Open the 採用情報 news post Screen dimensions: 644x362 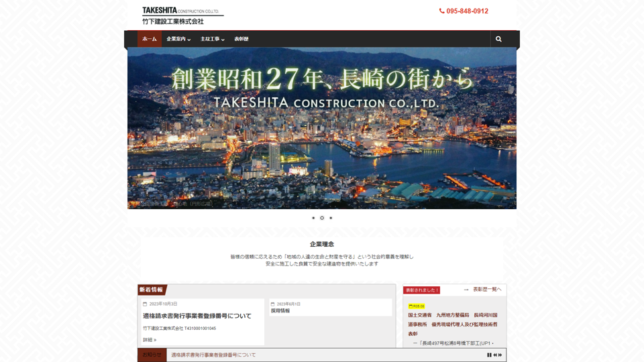[x=280, y=311]
